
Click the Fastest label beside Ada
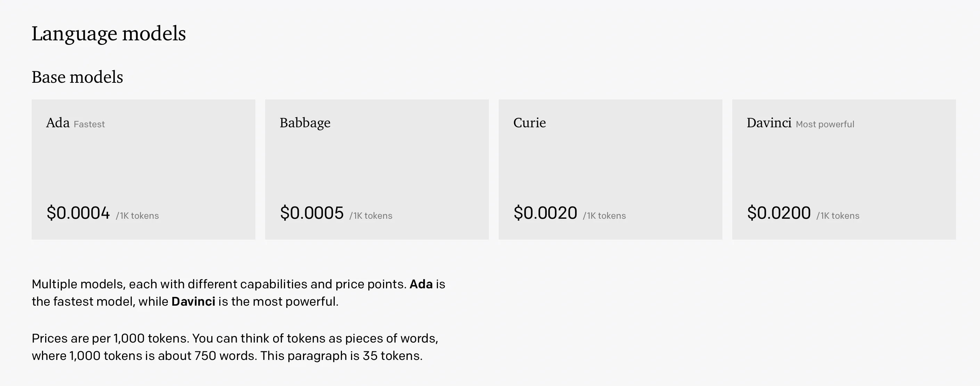(89, 124)
